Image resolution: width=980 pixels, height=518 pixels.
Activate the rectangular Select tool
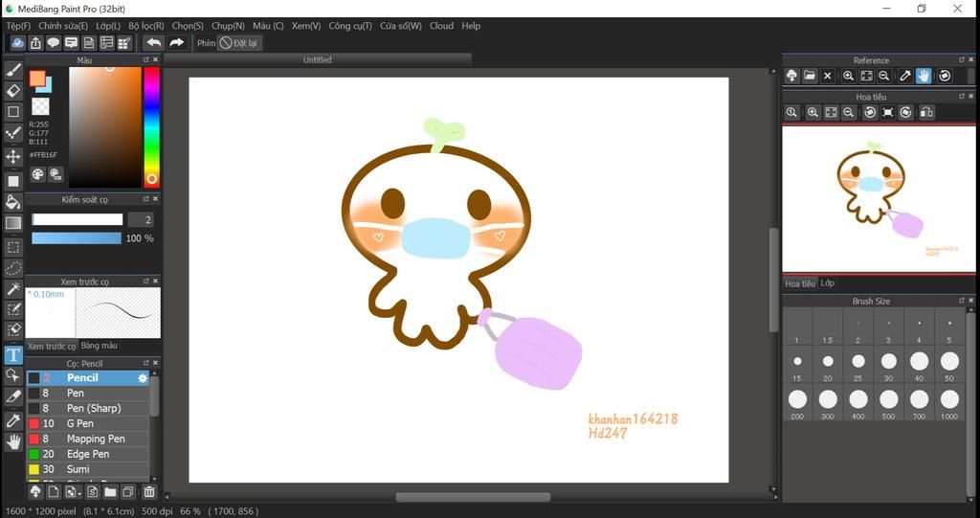(13, 248)
